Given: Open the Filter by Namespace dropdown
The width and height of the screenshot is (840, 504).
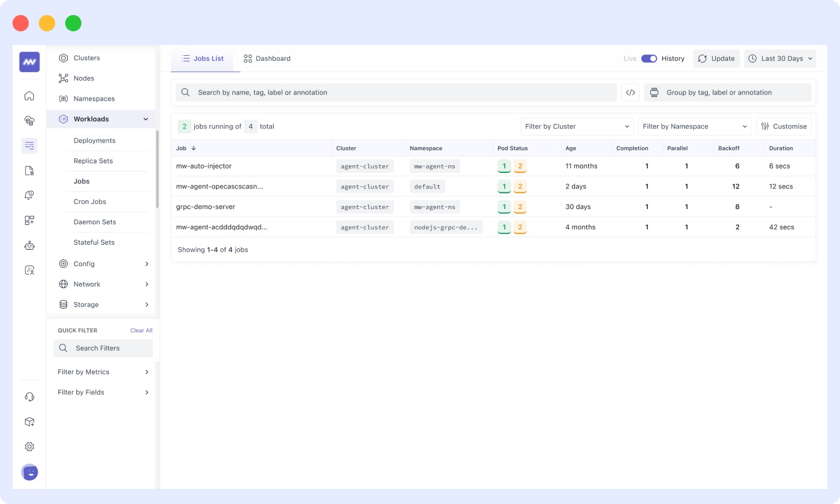Looking at the screenshot, I should (695, 126).
